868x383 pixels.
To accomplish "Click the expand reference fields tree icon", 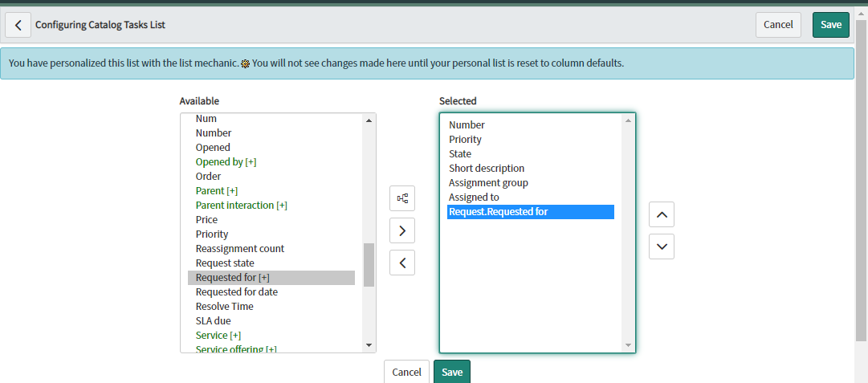I will [x=402, y=198].
